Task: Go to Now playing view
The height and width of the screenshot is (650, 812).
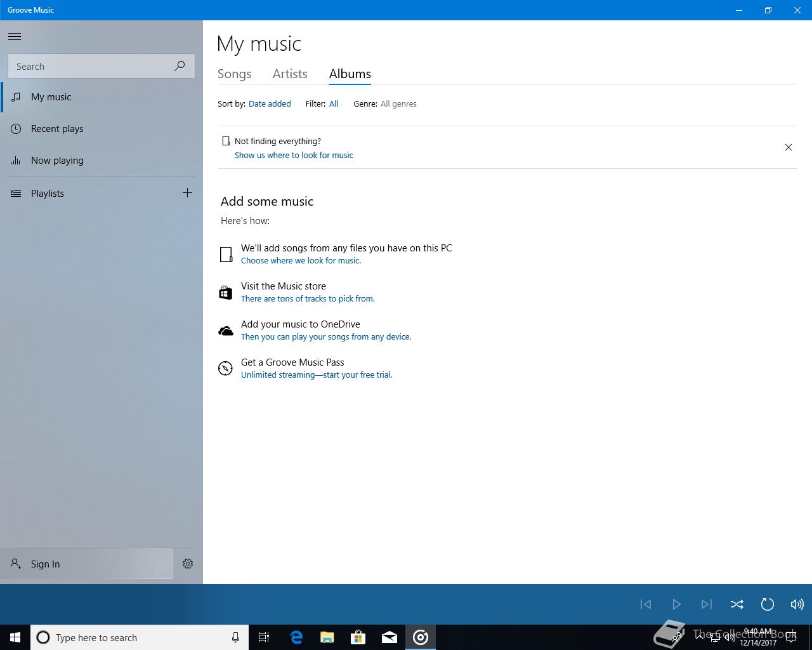Action: [x=101, y=161]
